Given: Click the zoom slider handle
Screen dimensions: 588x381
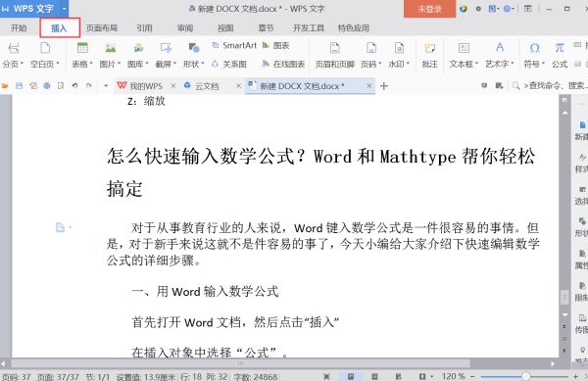Looking at the screenshot, I should click(x=525, y=376).
